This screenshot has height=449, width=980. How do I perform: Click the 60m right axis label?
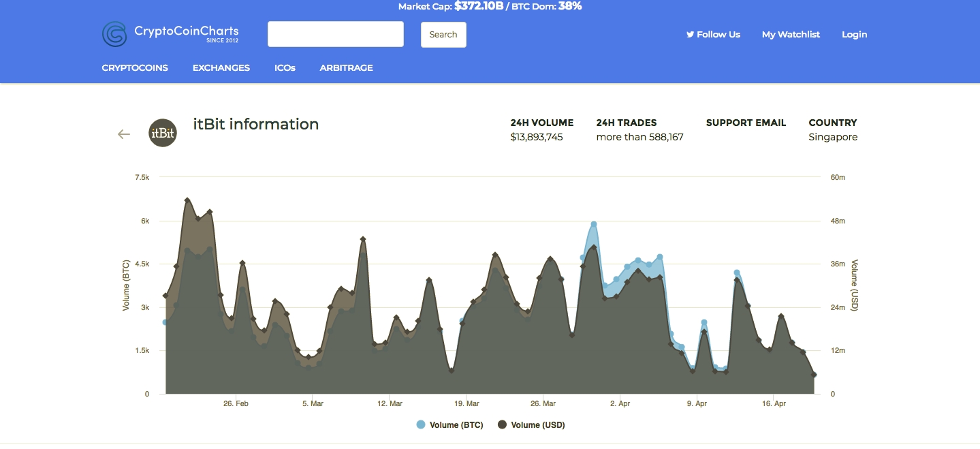pos(838,177)
